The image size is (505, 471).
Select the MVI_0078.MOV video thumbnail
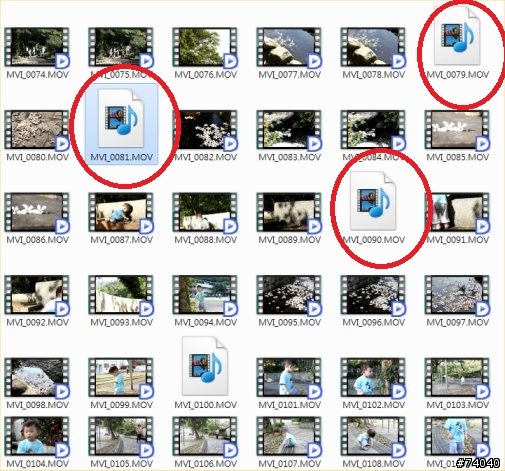coord(373,47)
